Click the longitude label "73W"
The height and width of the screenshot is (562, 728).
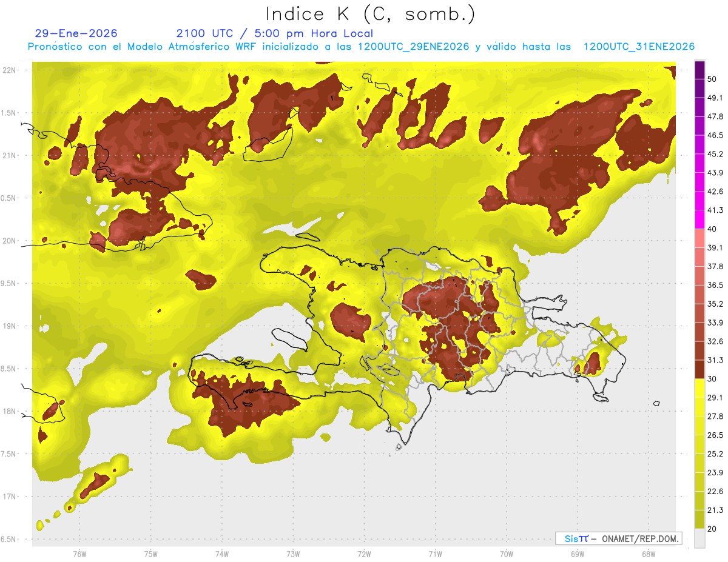point(293,554)
